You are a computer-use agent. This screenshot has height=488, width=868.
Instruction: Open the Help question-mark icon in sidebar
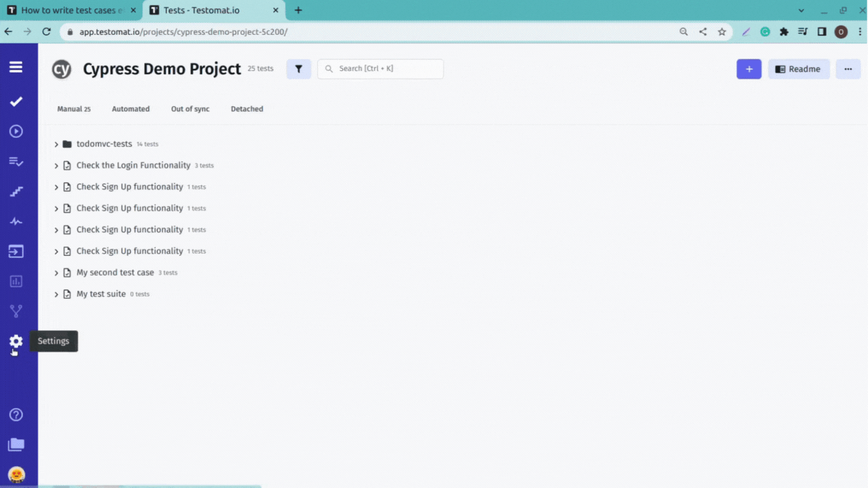(x=15, y=414)
